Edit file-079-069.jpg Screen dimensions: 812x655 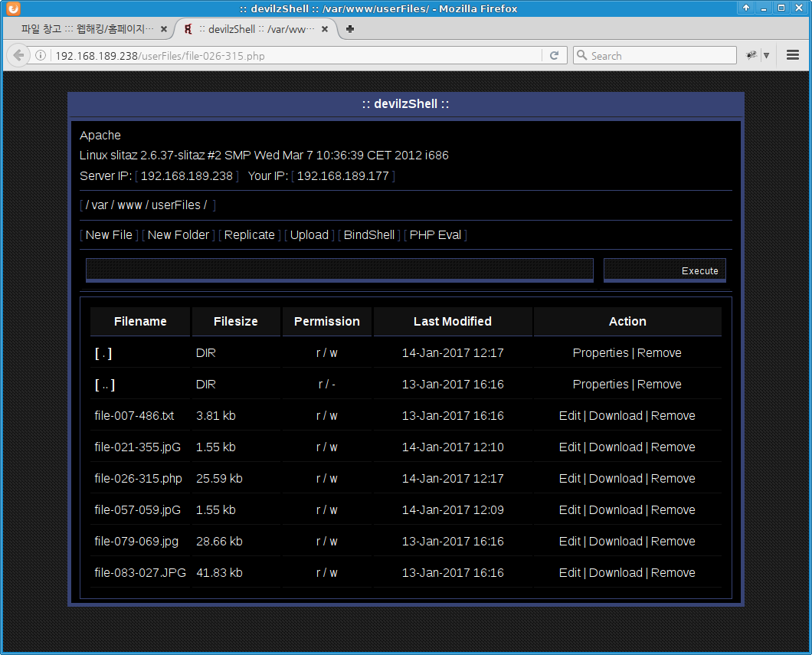pyautogui.click(x=570, y=542)
